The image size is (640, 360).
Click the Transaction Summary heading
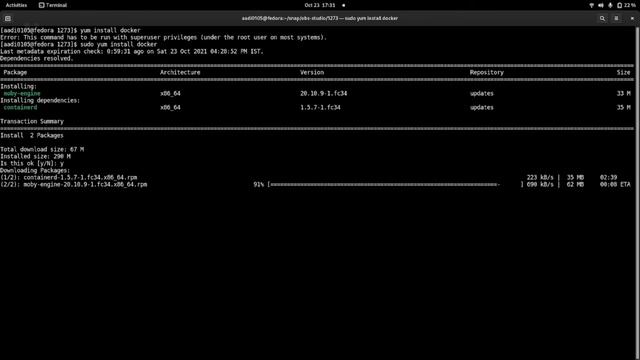[x=32, y=121]
